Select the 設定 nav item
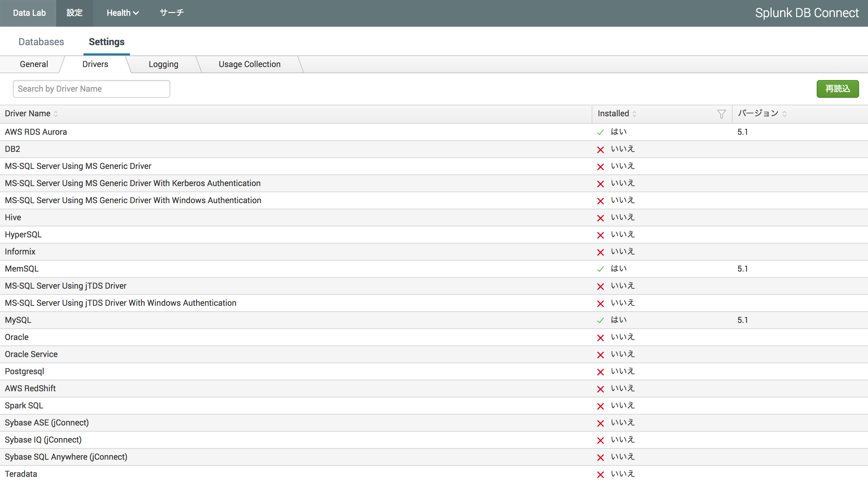 tap(75, 13)
